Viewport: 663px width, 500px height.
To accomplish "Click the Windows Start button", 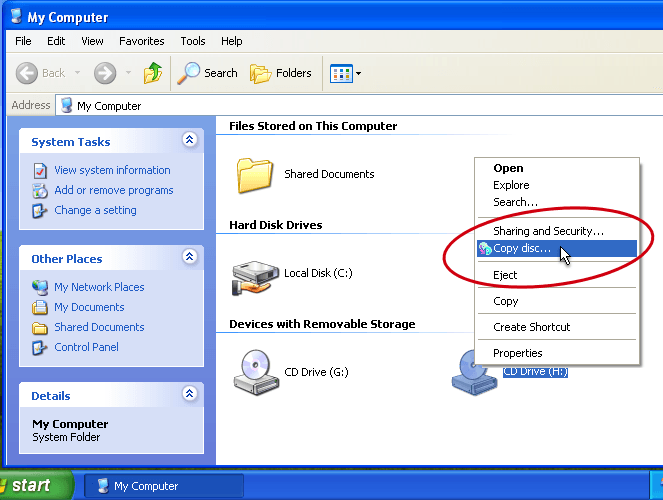I will click(35, 486).
